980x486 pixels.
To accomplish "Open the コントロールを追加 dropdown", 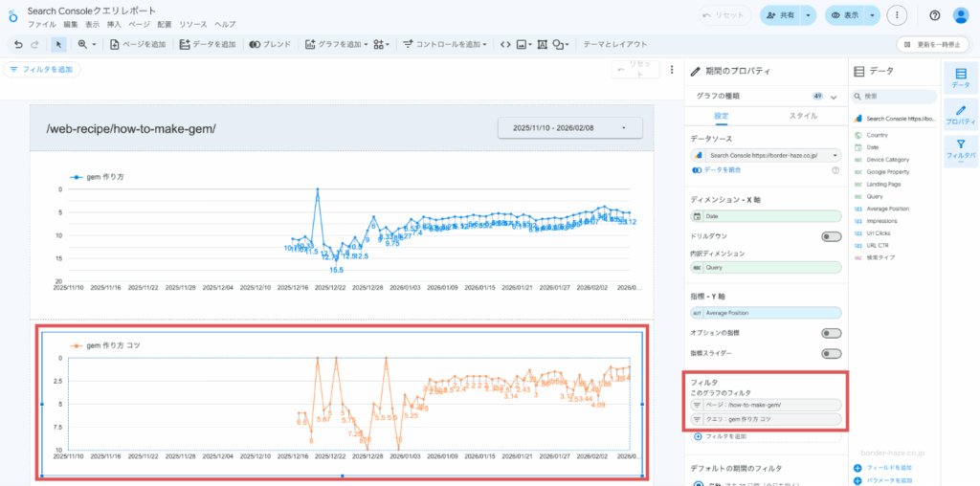I will tap(446, 44).
